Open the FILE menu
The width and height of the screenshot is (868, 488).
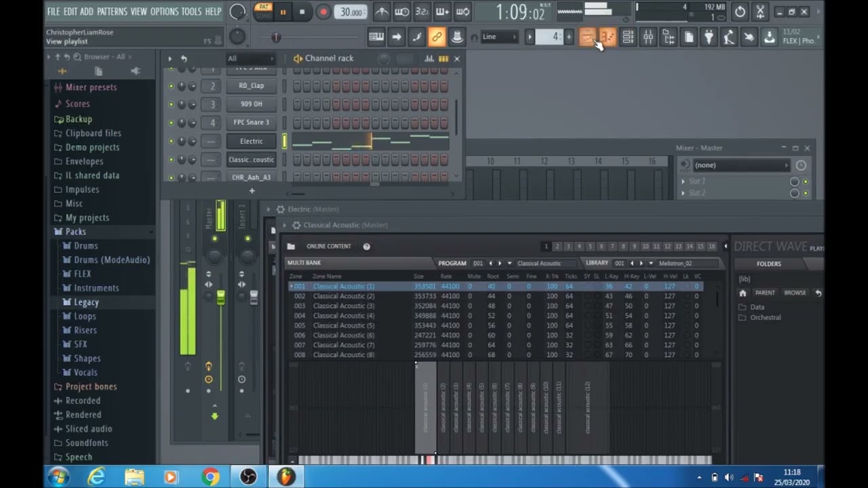click(x=54, y=12)
